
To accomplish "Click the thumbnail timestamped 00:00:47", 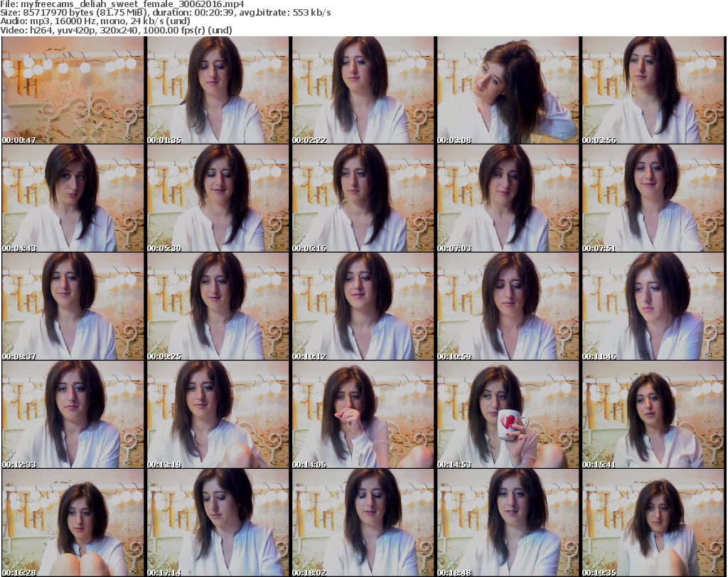I will pos(73,90).
